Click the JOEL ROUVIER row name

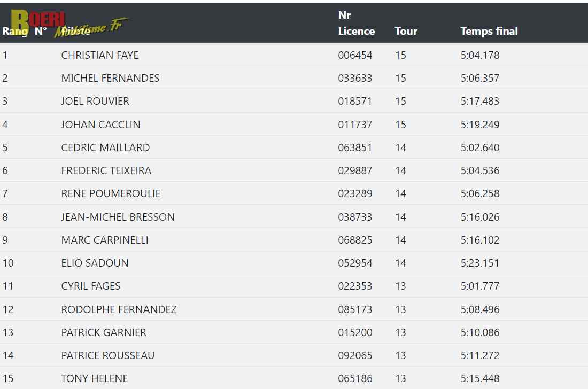(95, 101)
